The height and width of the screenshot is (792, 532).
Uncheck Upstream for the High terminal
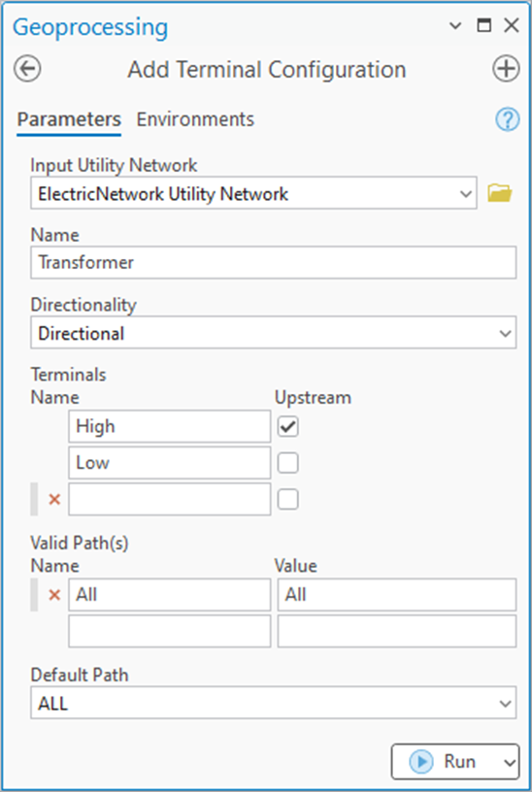click(288, 426)
